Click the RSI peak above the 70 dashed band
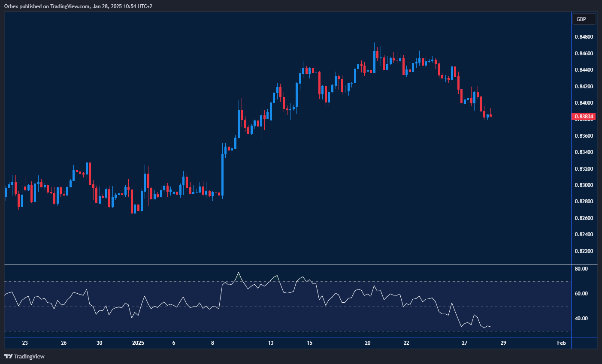Viewport: 602px width, 364px height. click(x=239, y=272)
